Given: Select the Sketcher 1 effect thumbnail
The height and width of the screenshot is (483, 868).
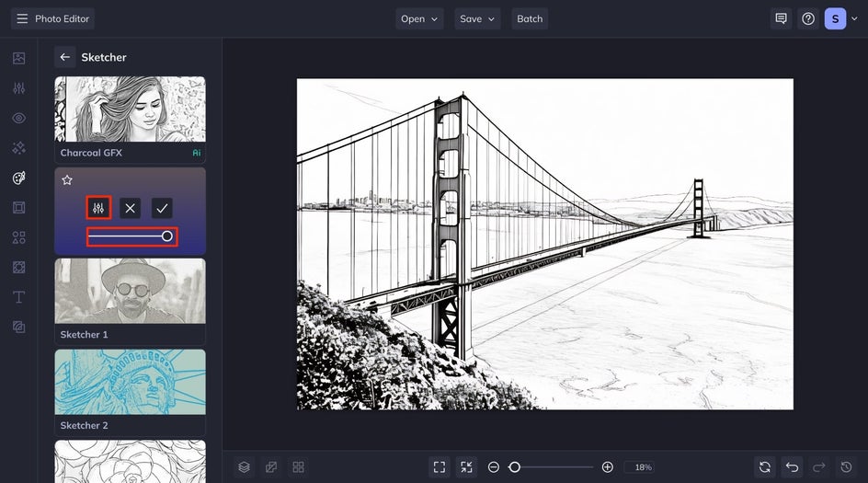Looking at the screenshot, I should pyautogui.click(x=130, y=291).
